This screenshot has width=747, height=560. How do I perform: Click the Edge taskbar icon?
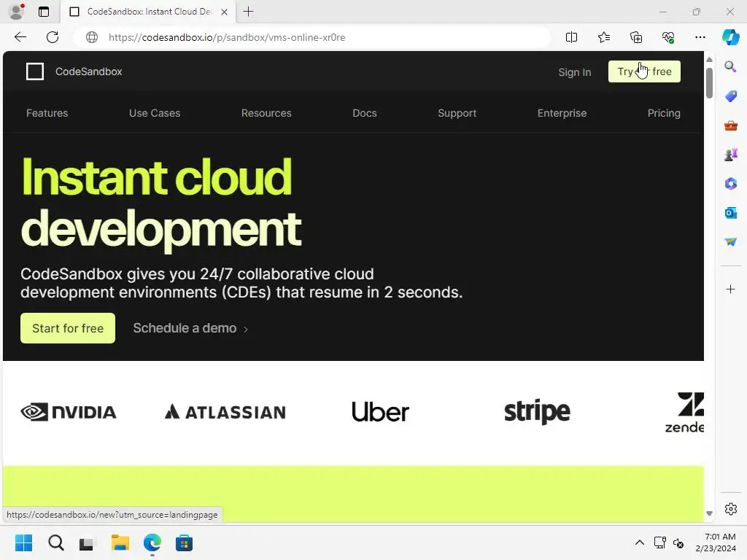pos(152,542)
